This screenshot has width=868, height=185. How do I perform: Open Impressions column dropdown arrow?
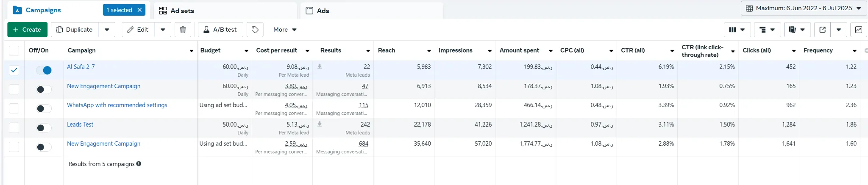point(490,51)
